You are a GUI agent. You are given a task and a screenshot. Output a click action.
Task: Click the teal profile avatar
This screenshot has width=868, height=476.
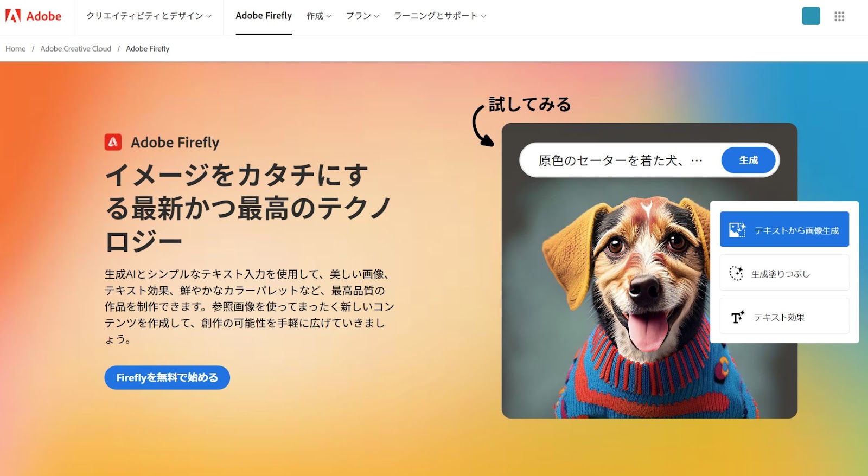(x=811, y=16)
